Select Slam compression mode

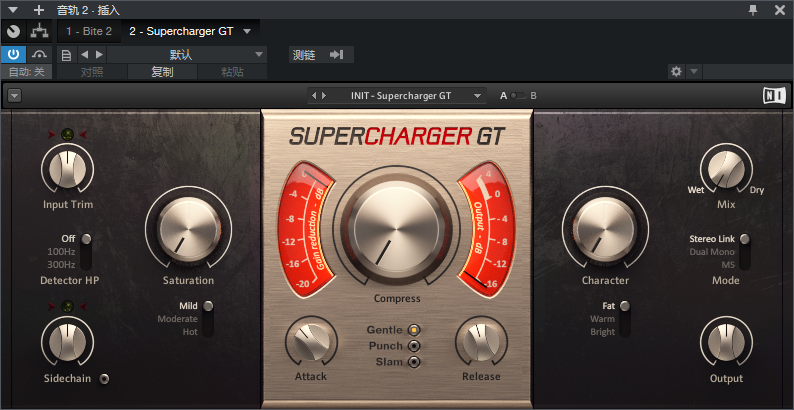414,362
